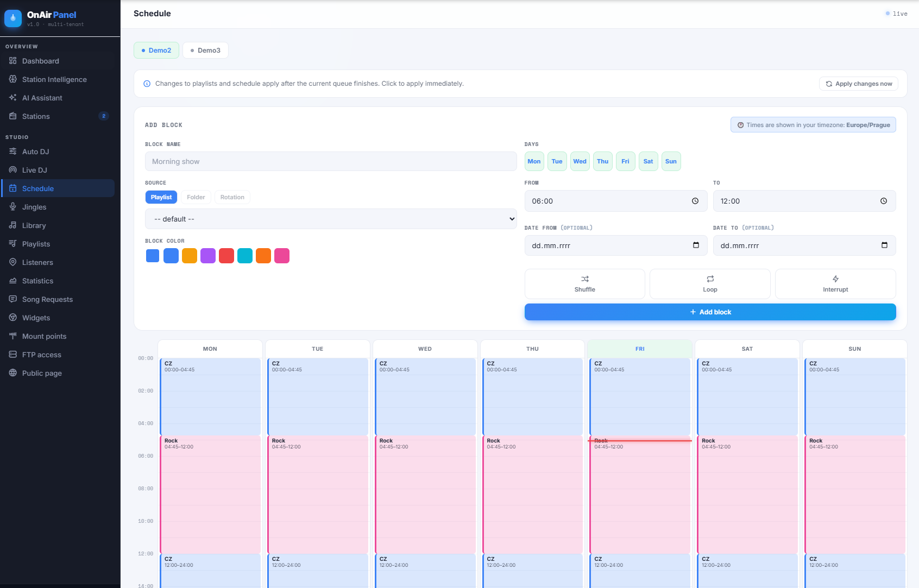The width and height of the screenshot is (919, 588).
Task: Open Library music note icon
Action: [x=13, y=225]
